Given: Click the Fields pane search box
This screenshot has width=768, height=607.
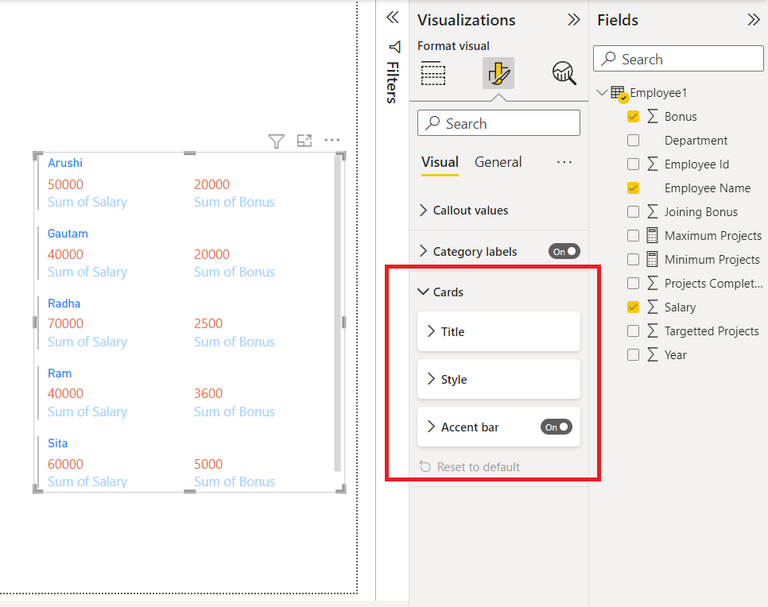Looking at the screenshot, I should click(x=678, y=59).
